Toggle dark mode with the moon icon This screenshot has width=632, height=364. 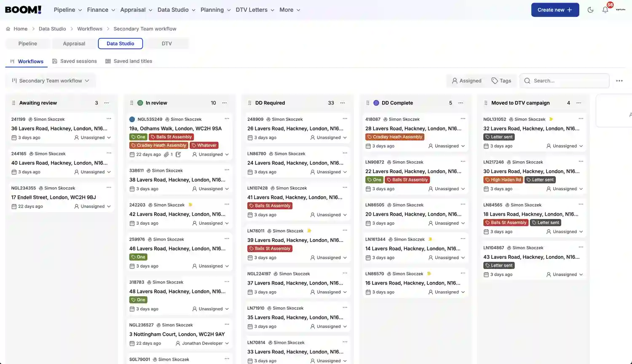[x=590, y=10]
